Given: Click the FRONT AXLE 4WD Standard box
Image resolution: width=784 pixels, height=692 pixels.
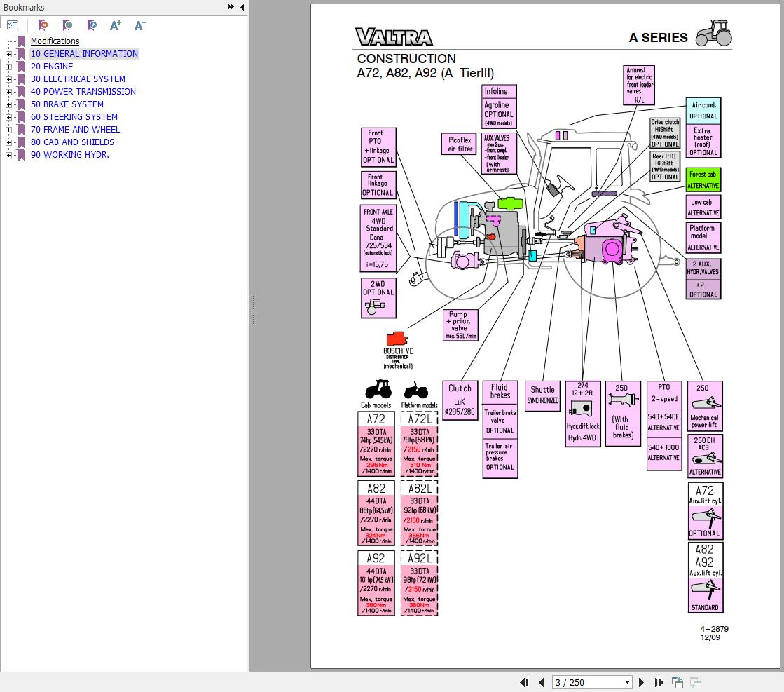Looking at the screenshot, I should tap(378, 238).
